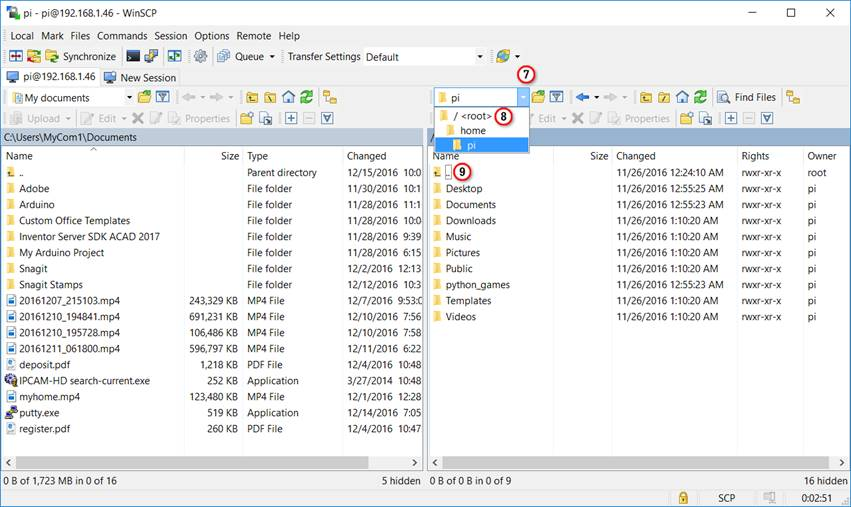Open the Remote menu
Viewport: 851px width, 507px height.
click(x=253, y=36)
